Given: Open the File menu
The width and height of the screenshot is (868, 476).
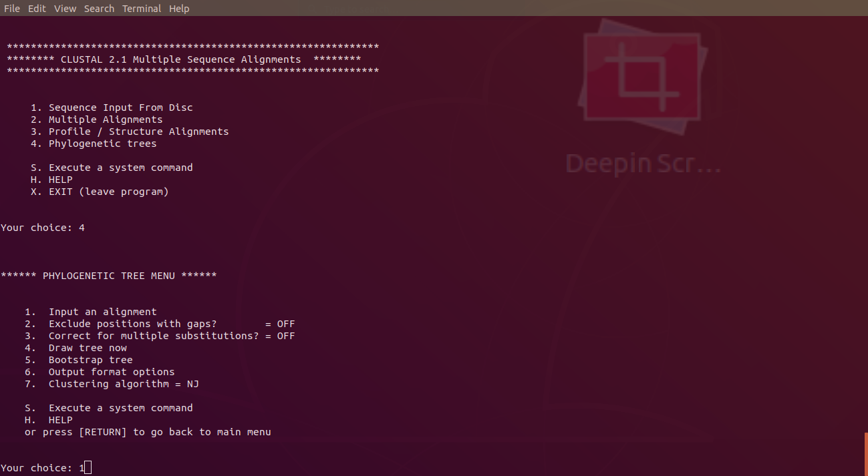Looking at the screenshot, I should pyautogui.click(x=12, y=9).
